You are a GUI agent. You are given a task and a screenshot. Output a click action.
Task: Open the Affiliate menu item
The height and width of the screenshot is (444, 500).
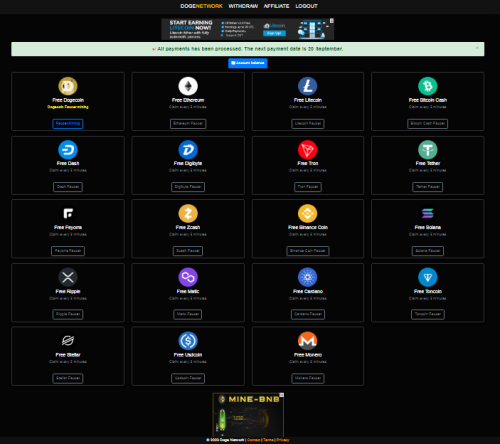coord(277,6)
